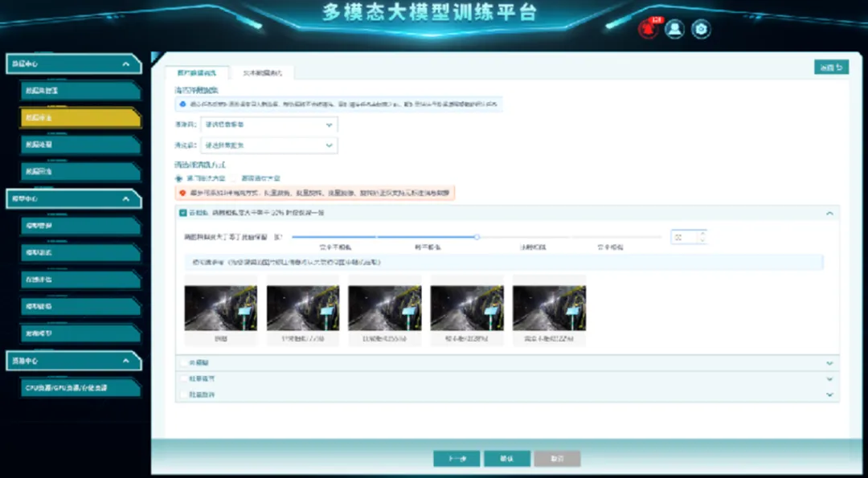
Task: Collapse the 数据中心 sidebar section
Action: pos(125,63)
